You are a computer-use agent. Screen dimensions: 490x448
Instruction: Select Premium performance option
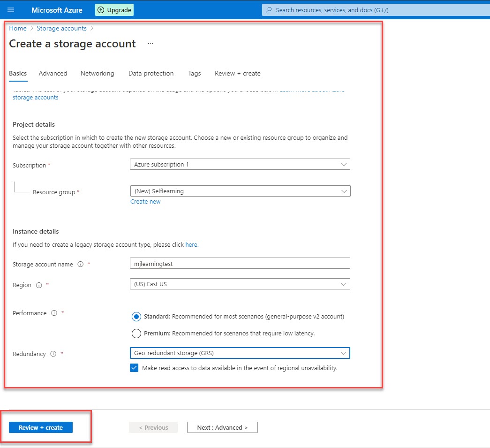(x=136, y=334)
